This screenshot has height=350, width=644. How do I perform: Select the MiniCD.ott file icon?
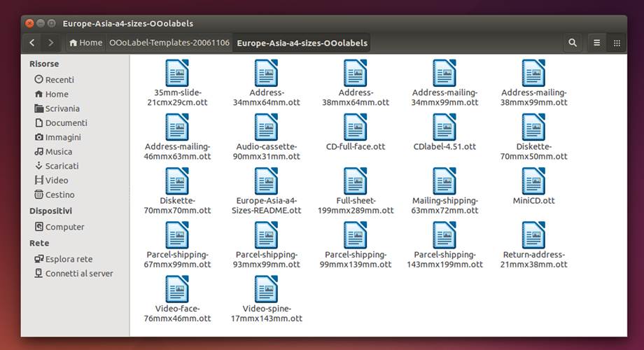click(533, 181)
